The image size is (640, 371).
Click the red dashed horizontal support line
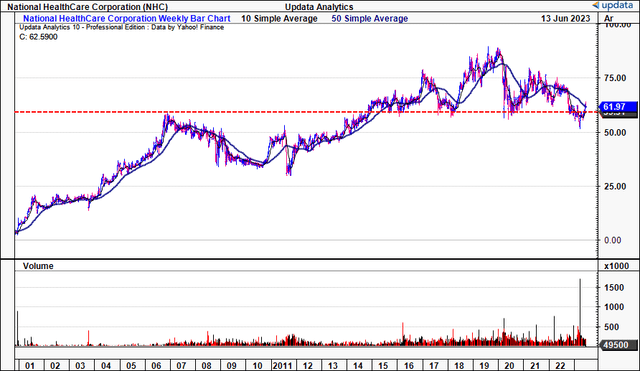306,112
